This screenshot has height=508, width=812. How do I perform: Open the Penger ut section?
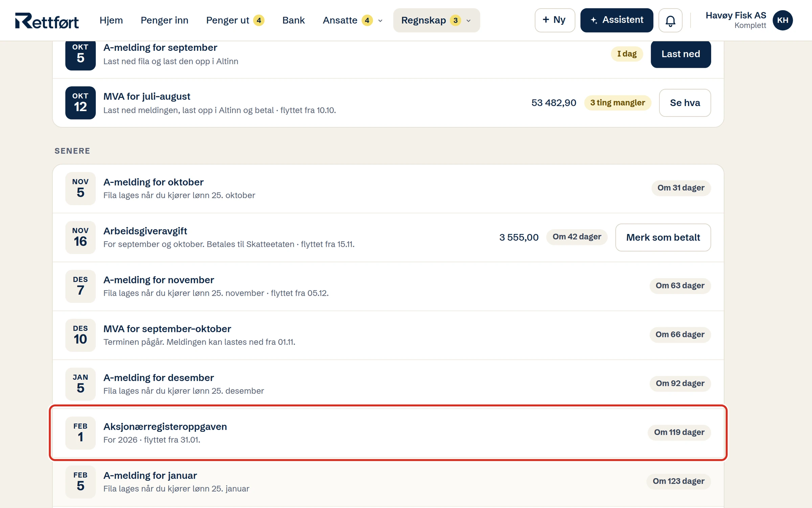235,20
